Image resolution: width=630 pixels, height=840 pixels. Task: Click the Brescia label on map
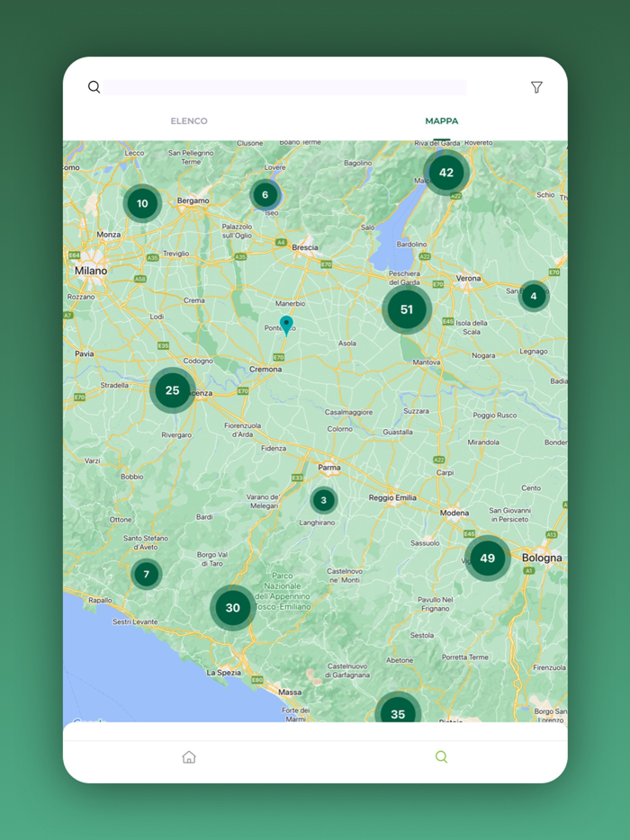click(x=305, y=247)
